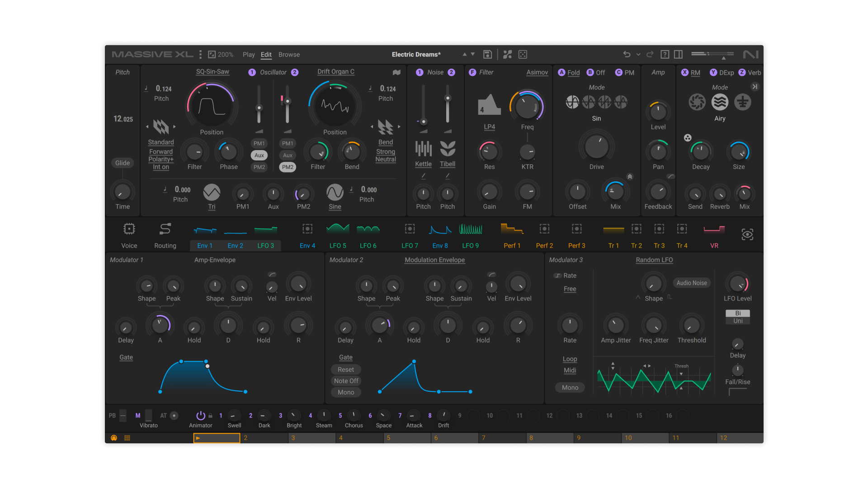The image size is (868, 488).
Task: Click the modulation overview eye icon
Action: click(x=747, y=235)
